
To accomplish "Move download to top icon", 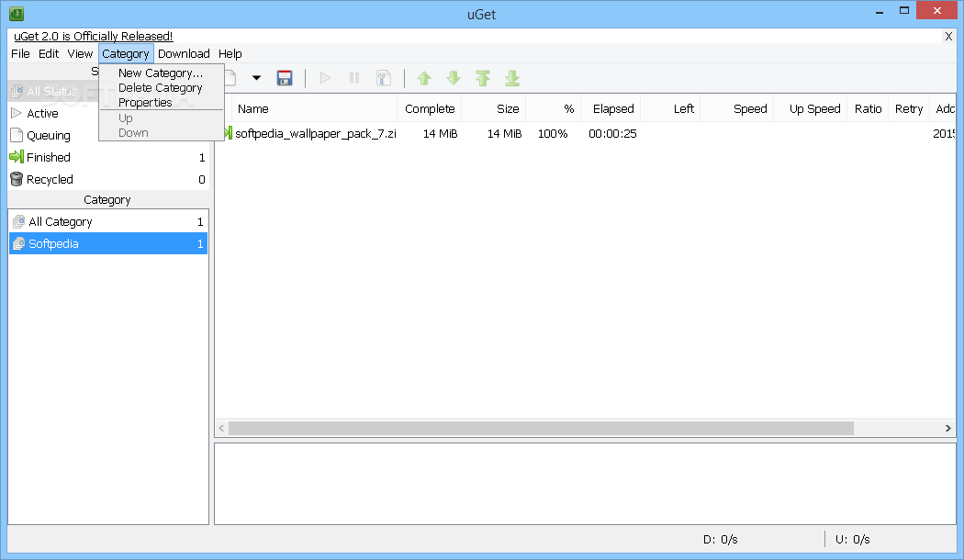I will [x=483, y=78].
